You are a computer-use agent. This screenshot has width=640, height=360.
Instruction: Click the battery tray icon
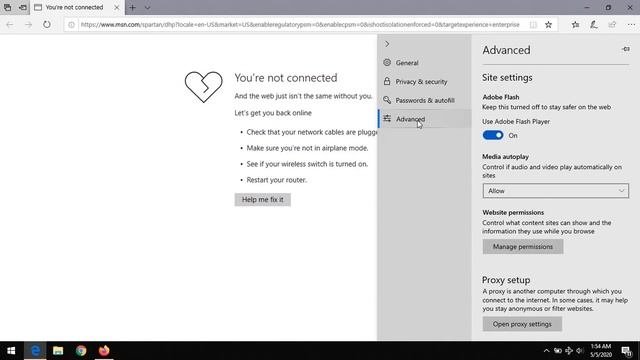click(x=558, y=351)
